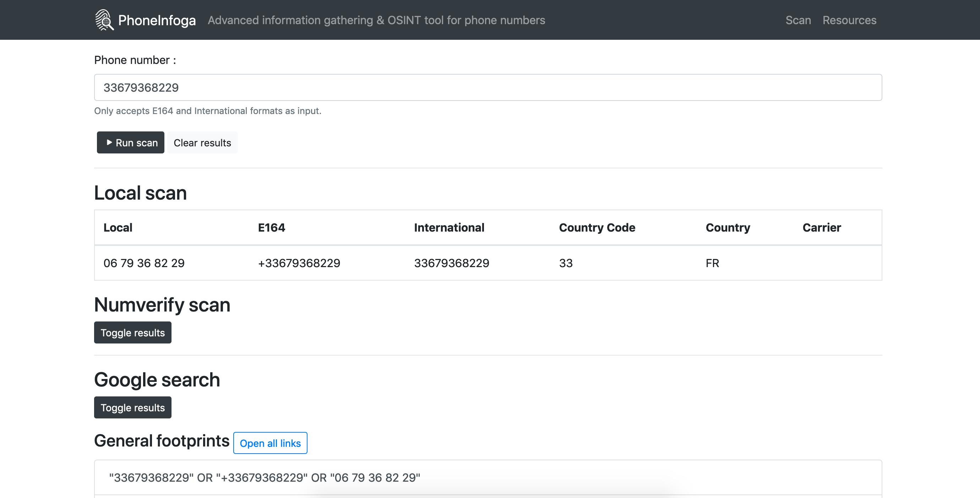Toggle Google search results
Image resolution: width=980 pixels, height=498 pixels.
click(132, 407)
